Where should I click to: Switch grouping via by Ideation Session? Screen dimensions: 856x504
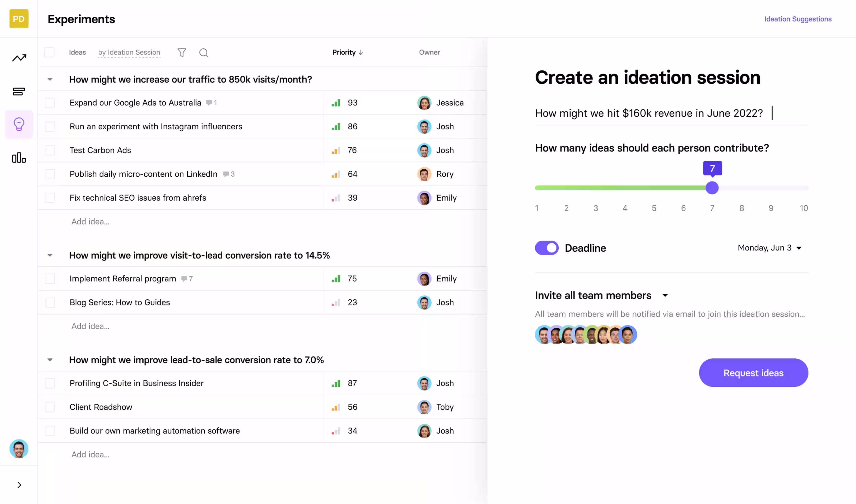[129, 53]
